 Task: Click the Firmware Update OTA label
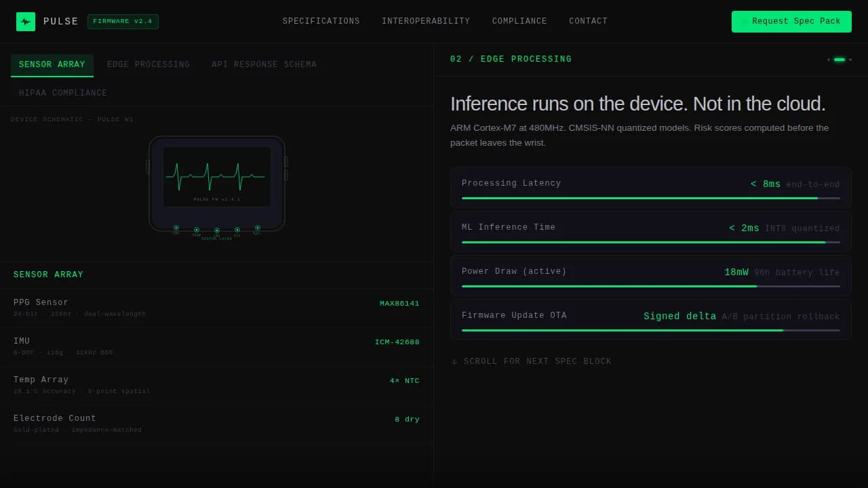tap(514, 315)
